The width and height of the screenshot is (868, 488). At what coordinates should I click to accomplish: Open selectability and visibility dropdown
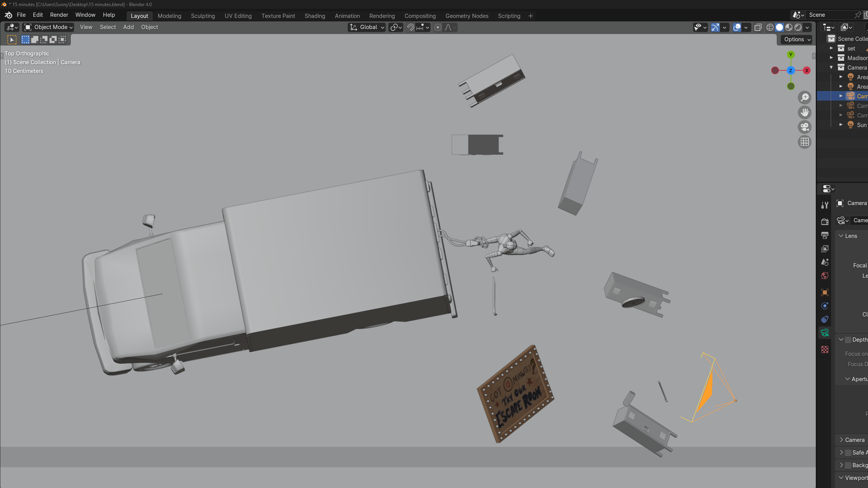pos(700,27)
